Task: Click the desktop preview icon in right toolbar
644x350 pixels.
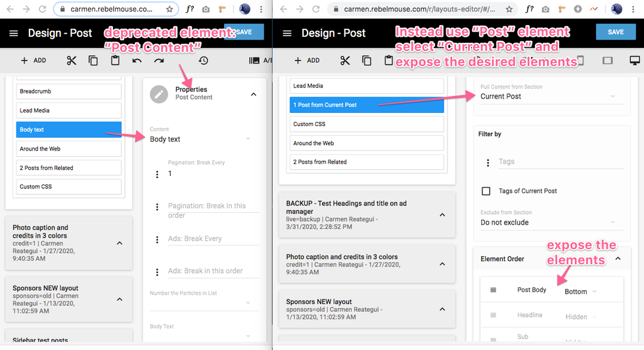Action: pos(634,60)
